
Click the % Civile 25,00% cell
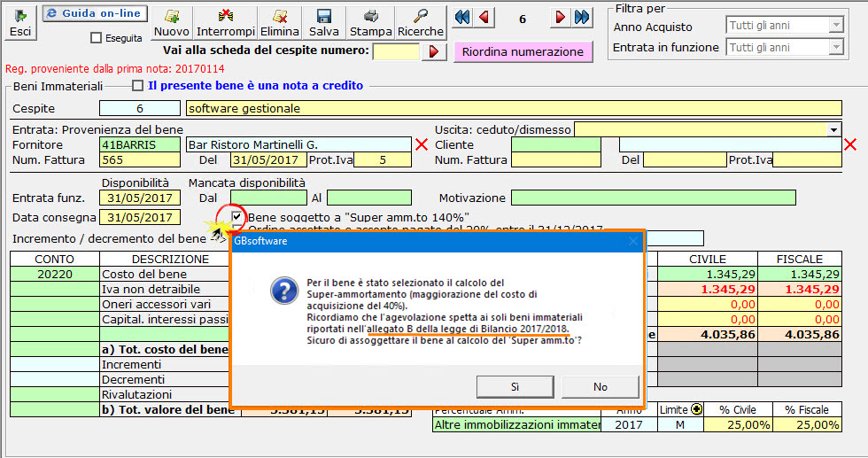738,424
